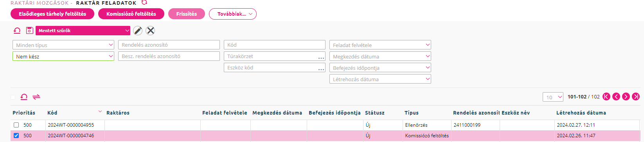
Task: Sort by the Kód column header
Action: (x=52, y=113)
